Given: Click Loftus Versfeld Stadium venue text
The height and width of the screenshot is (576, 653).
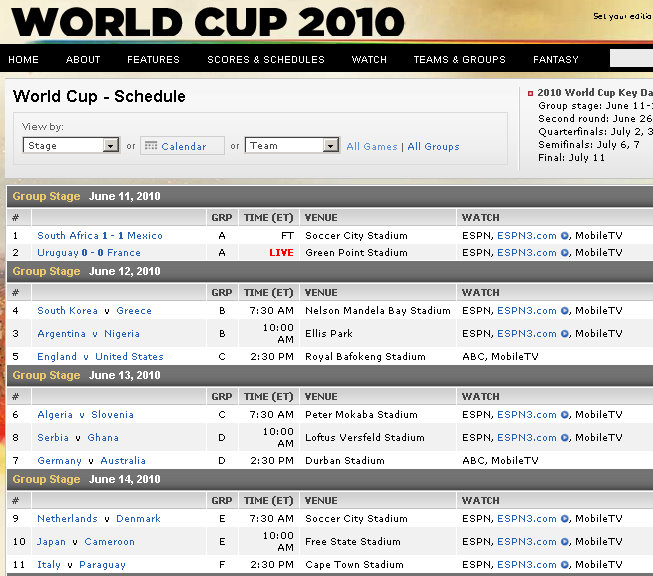Looking at the screenshot, I should coord(365,438).
